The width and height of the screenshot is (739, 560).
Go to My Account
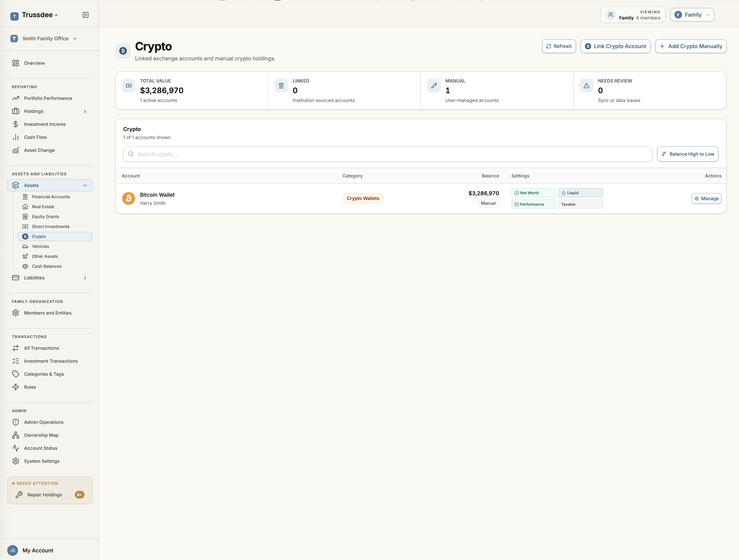click(x=38, y=550)
